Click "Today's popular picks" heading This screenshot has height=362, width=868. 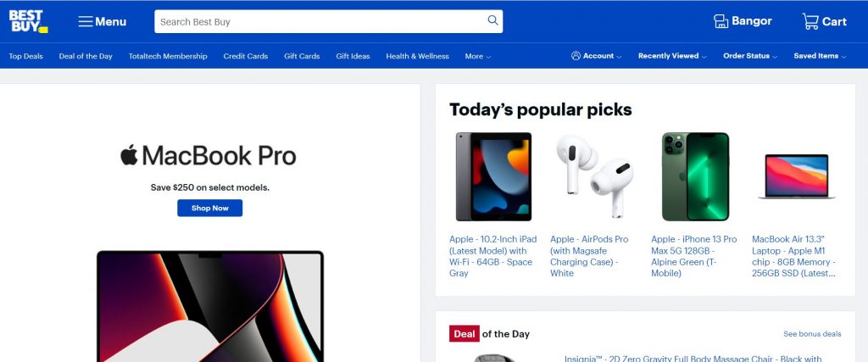[x=540, y=109]
